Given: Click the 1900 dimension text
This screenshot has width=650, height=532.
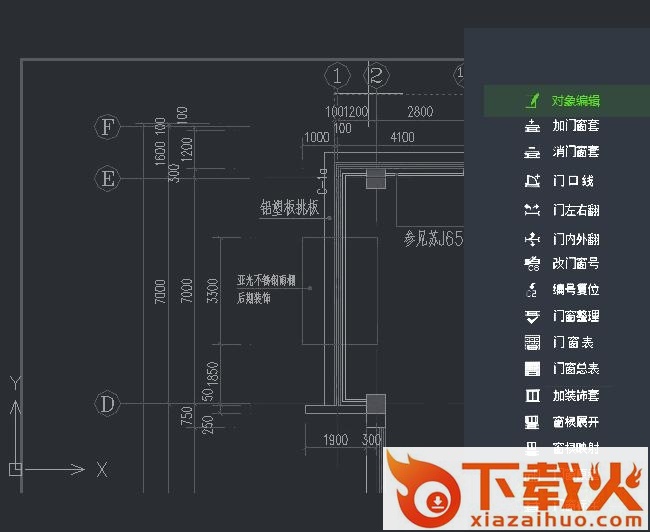Looking at the screenshot, I should pos(335,440).
